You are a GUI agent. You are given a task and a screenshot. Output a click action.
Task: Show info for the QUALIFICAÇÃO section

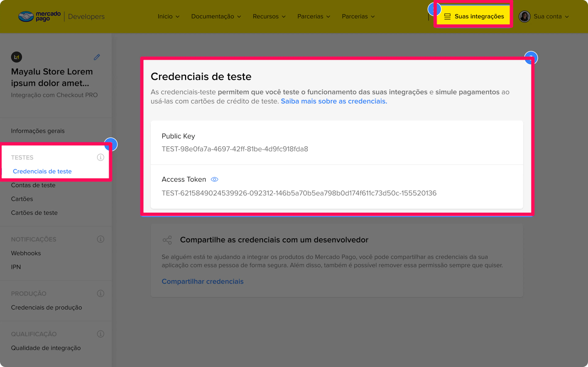point(101,334)
